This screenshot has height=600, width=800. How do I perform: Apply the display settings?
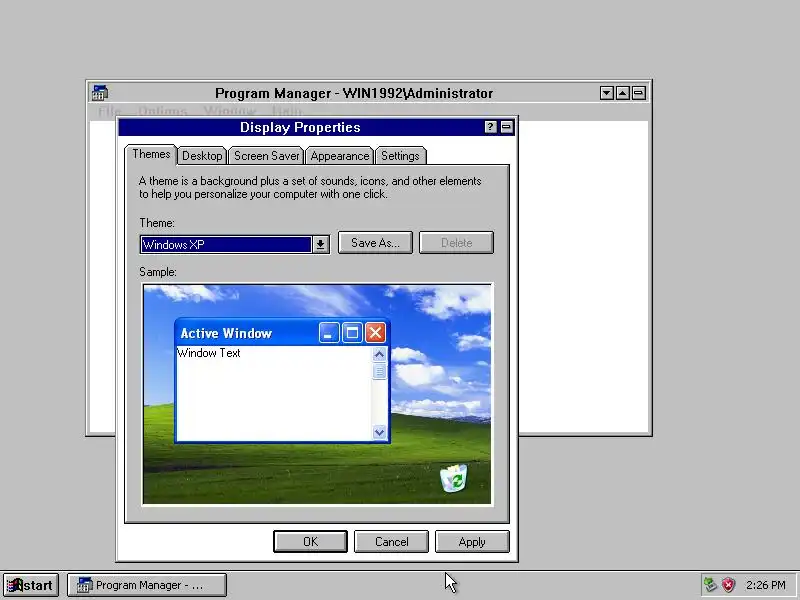tap(472, 541)
